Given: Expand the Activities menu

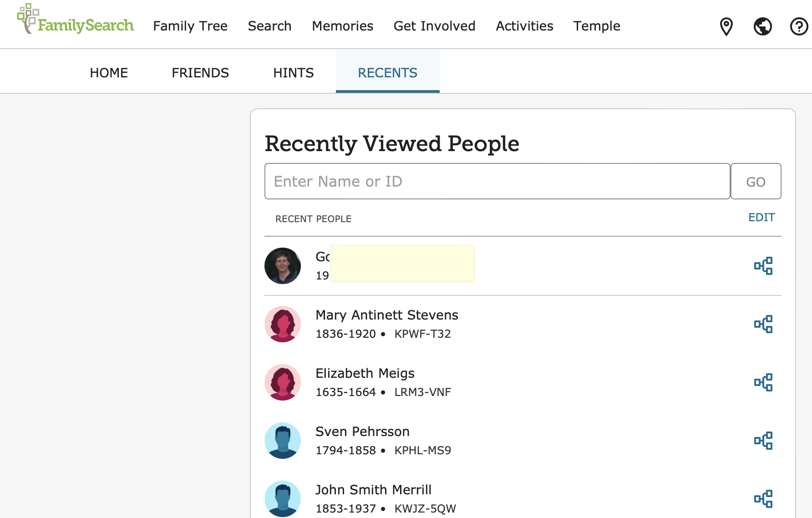Looking at the screenshot, I should pos(524,26).
